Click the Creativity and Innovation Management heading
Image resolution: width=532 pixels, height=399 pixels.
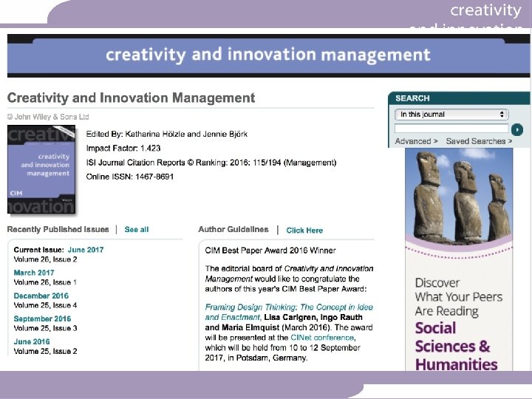pyautogui.click(x=131, y=98)
